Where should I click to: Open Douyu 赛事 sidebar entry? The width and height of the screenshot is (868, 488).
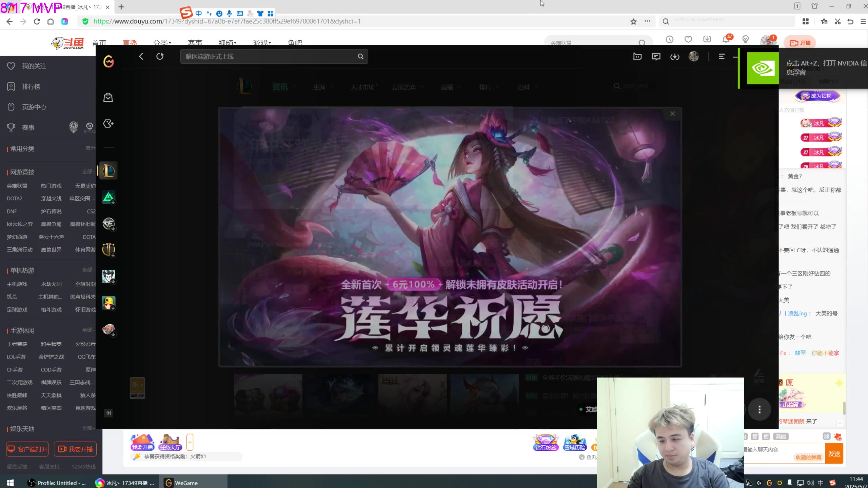tap(28, 127)
